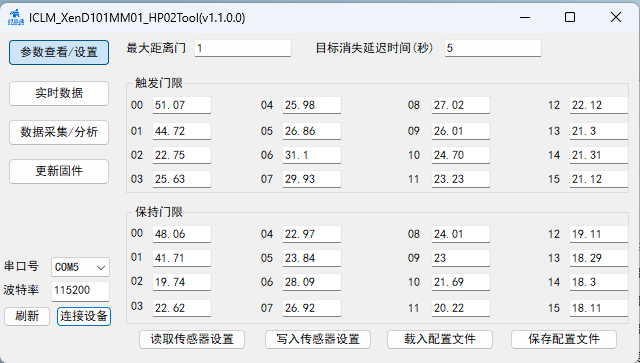640x363 pixels.
Task: Edit 触发门限 gate 15 value 21.12
Action: pyautogui.click(x=599, y=179)
